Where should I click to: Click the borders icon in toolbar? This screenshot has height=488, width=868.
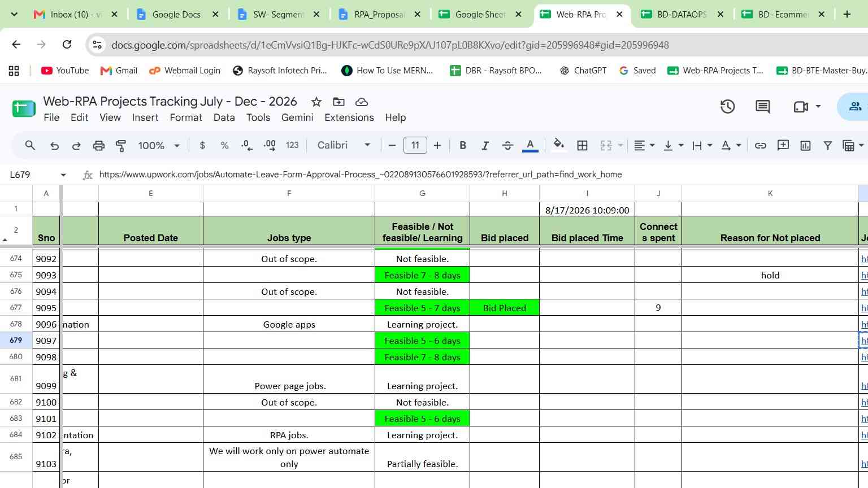(x=582, y=145)
